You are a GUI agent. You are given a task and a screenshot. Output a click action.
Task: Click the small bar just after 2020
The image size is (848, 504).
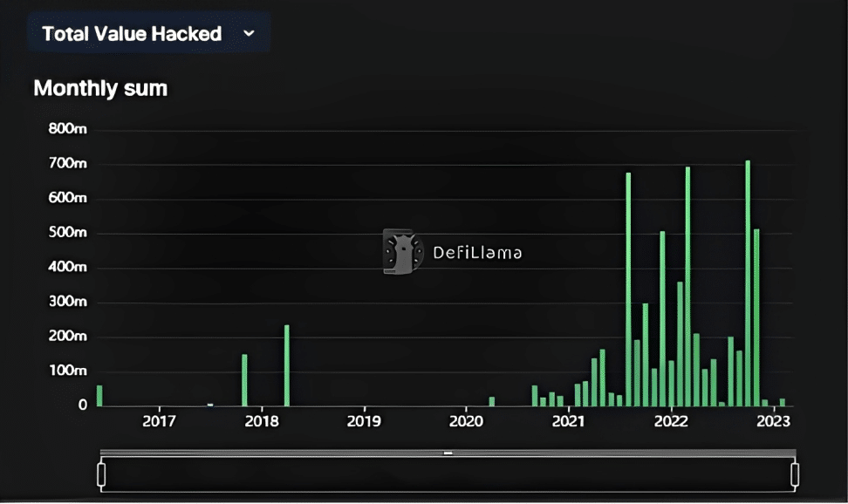pos(492,402)
